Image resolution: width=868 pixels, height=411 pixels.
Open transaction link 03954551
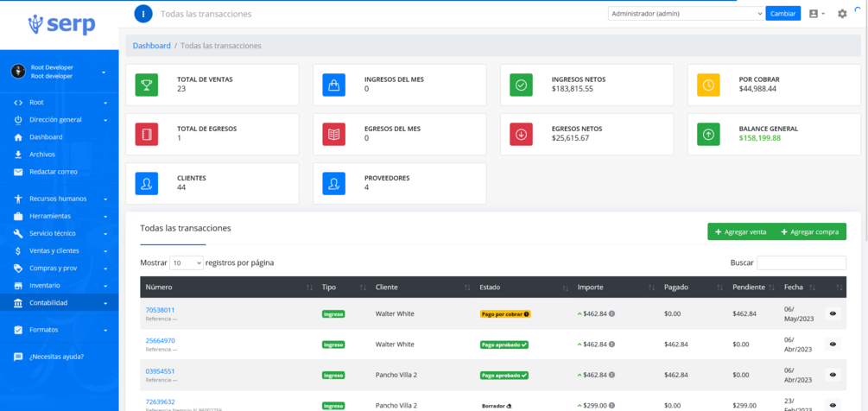point(160,371)
